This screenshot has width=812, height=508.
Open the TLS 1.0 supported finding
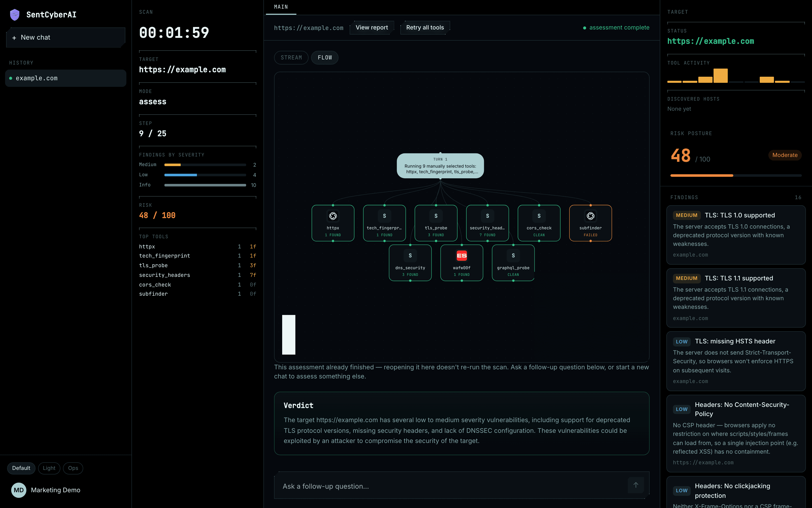coord(736,235)
